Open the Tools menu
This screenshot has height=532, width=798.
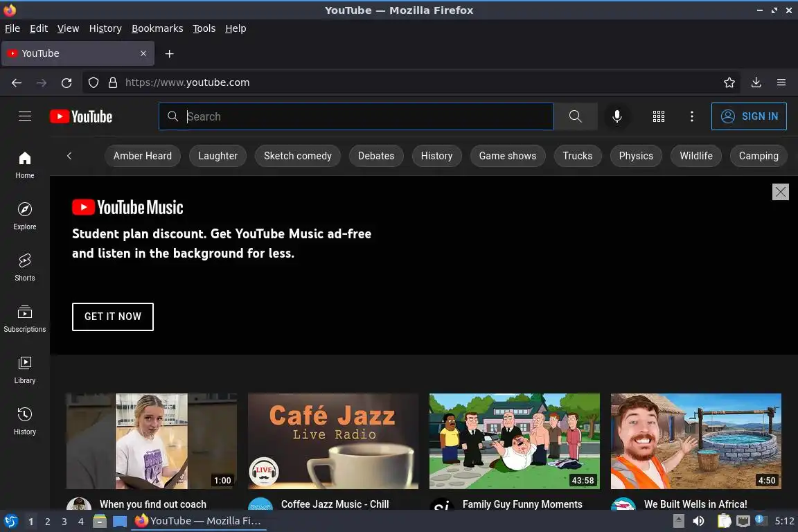(204, 28)
